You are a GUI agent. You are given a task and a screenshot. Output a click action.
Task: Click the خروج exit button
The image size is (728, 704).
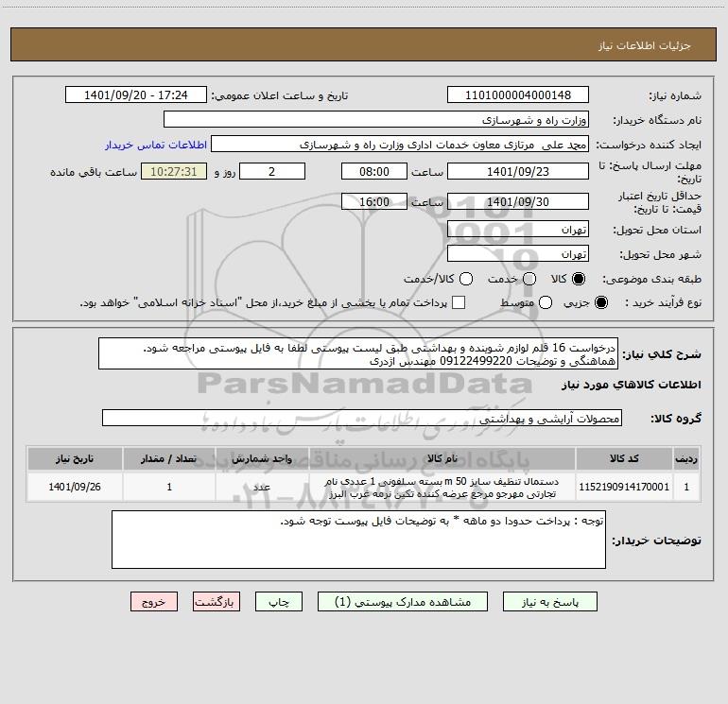[154, 602]
